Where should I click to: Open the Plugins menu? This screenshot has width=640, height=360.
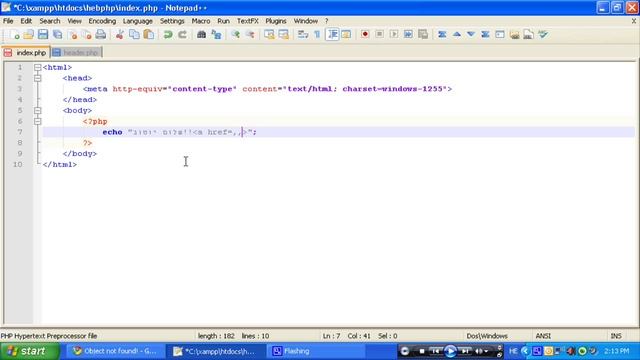276,21
